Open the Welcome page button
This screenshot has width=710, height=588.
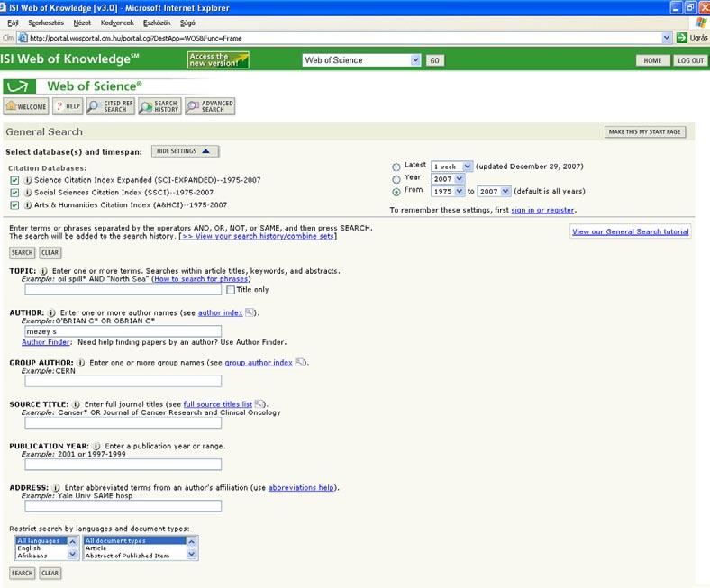tap(26, 106)
